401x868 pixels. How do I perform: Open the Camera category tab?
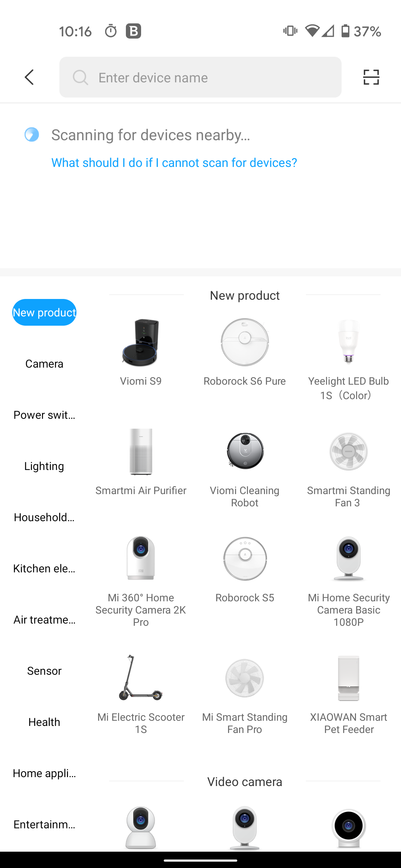(x=44, y=364)
